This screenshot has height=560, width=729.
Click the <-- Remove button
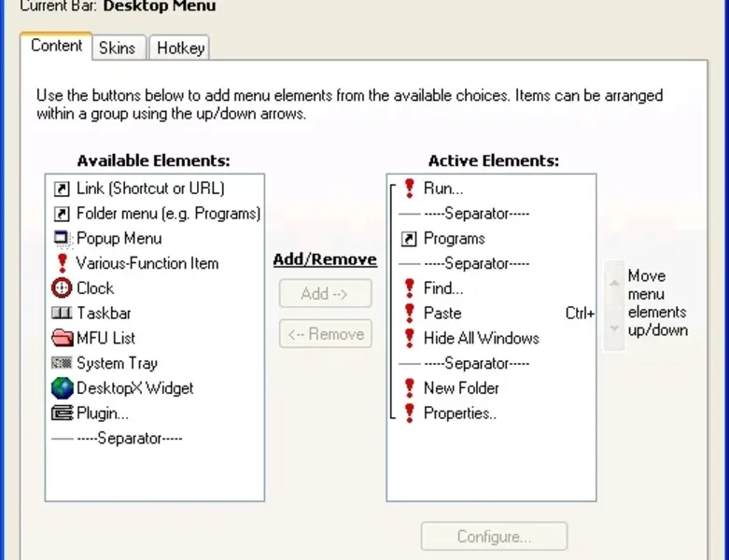click(325, 334)
